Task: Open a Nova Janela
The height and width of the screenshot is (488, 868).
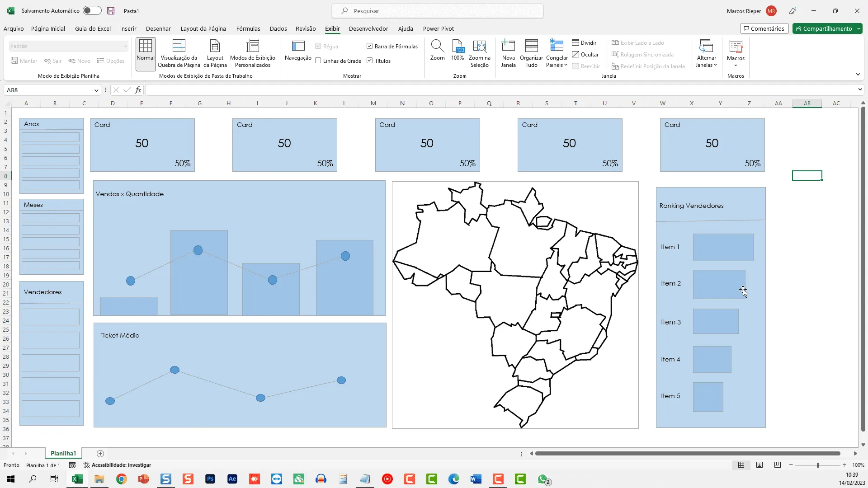Action: [508, 53]
